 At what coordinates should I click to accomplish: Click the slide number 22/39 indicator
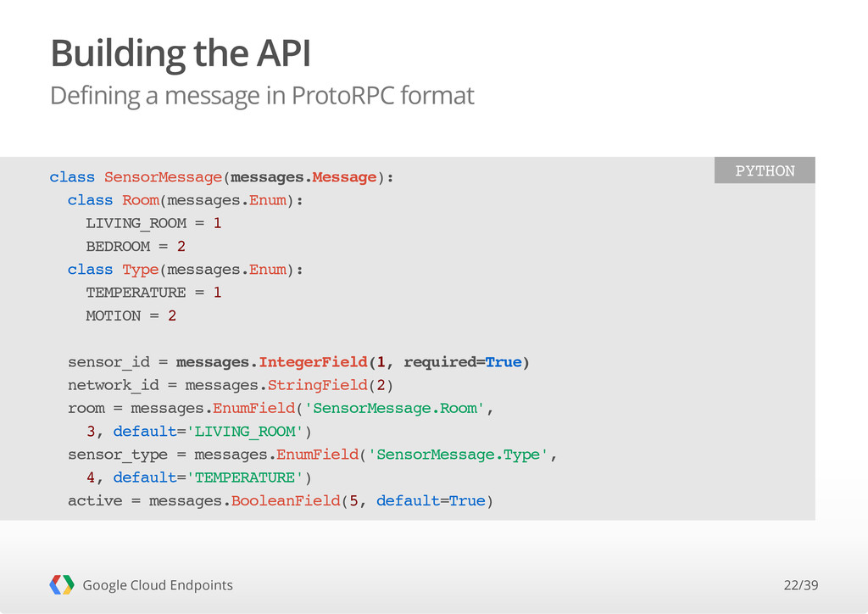800,585
